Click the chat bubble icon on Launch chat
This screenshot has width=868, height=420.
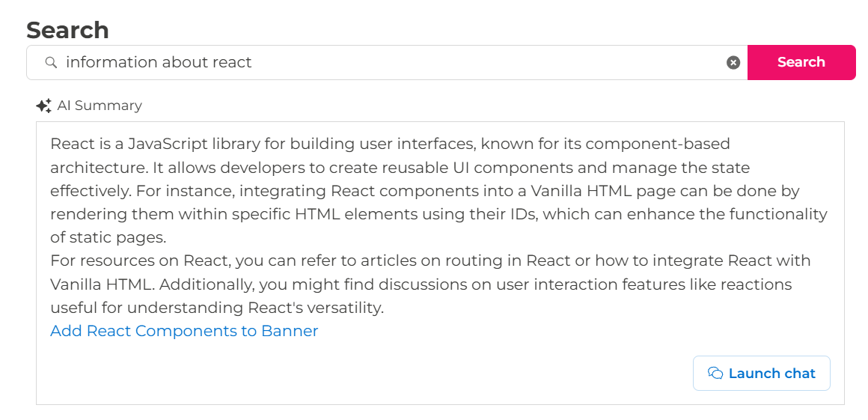[715, 374]
